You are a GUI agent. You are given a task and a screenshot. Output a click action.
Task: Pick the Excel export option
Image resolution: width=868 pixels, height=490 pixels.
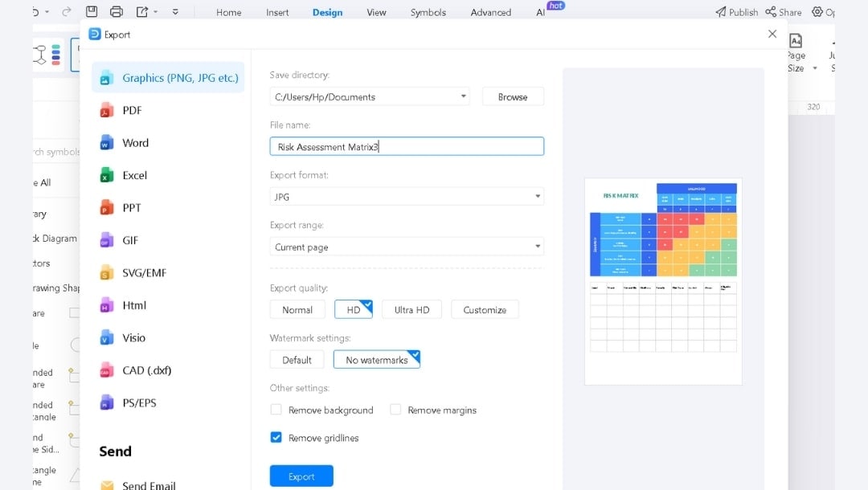tap(133, 175)
